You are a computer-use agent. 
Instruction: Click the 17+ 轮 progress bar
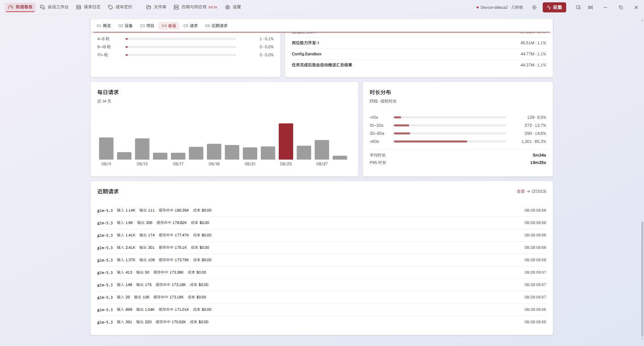181,55
